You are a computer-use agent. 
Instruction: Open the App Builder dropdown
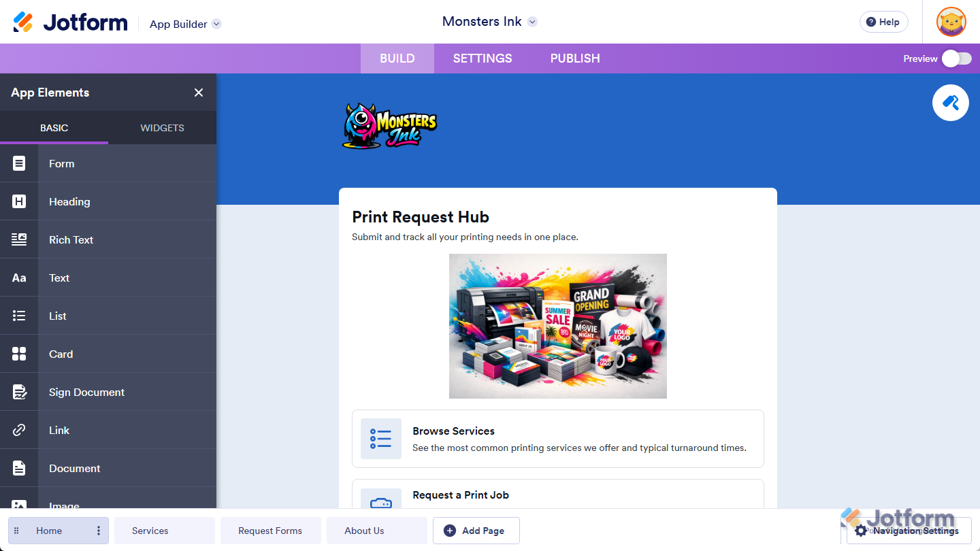tap(184, 24)
